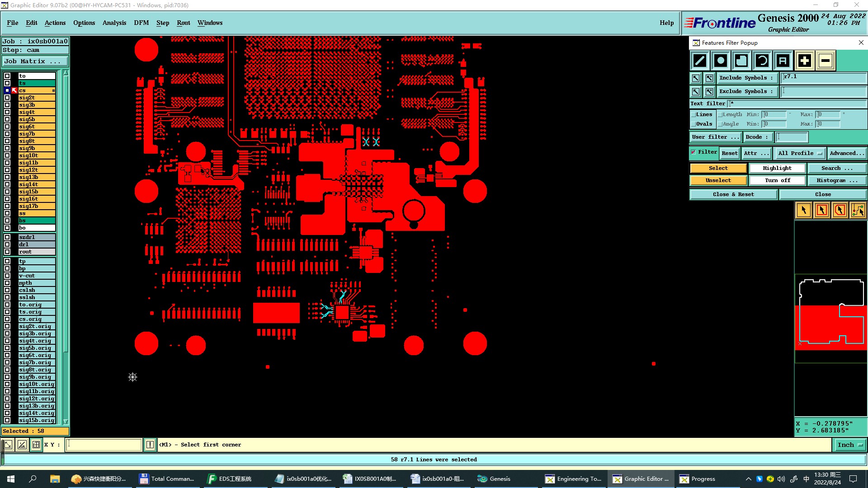
Task: Toggle the line feature type filter icon
Action: click(x=700, y=61)
